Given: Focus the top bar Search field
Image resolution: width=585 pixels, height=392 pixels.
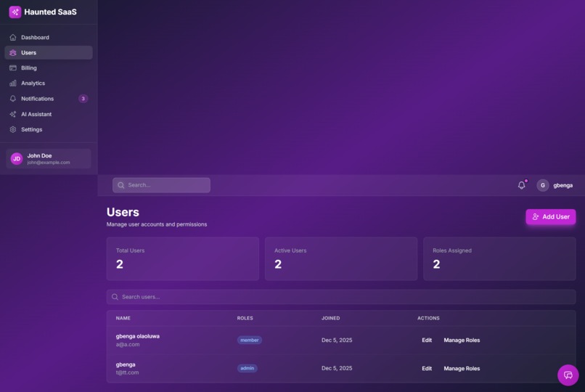Looking at the screenshot, I should [x=161, y=185].
